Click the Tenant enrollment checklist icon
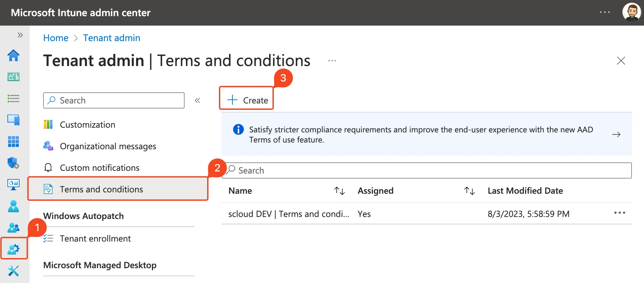 (x=48, y=238)
